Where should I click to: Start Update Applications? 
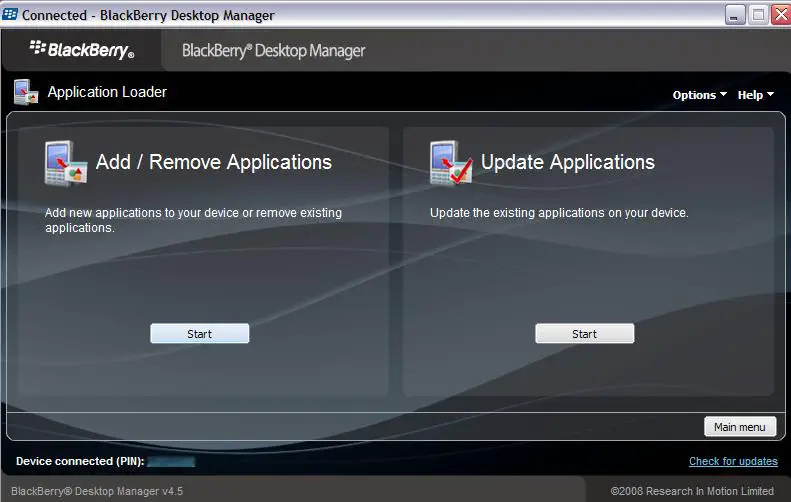(585, 333)
